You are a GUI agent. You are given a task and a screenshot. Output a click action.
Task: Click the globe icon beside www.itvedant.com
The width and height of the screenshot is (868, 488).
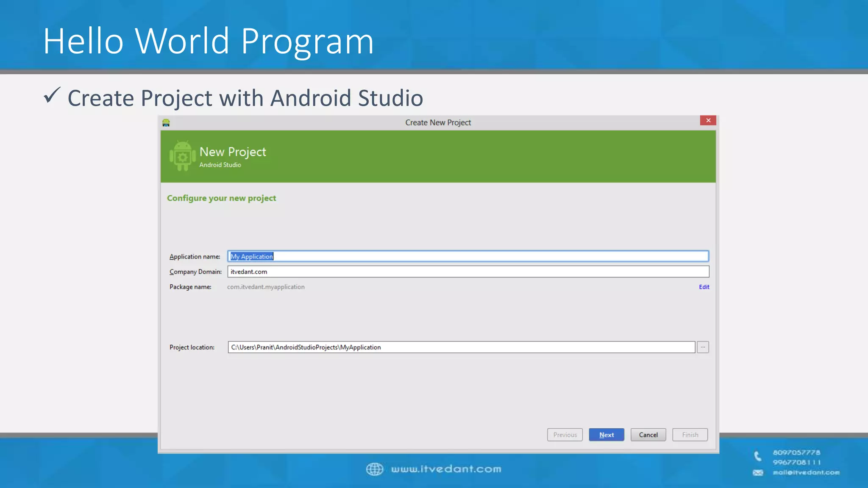pyautogui.click(x=375, y=469)
